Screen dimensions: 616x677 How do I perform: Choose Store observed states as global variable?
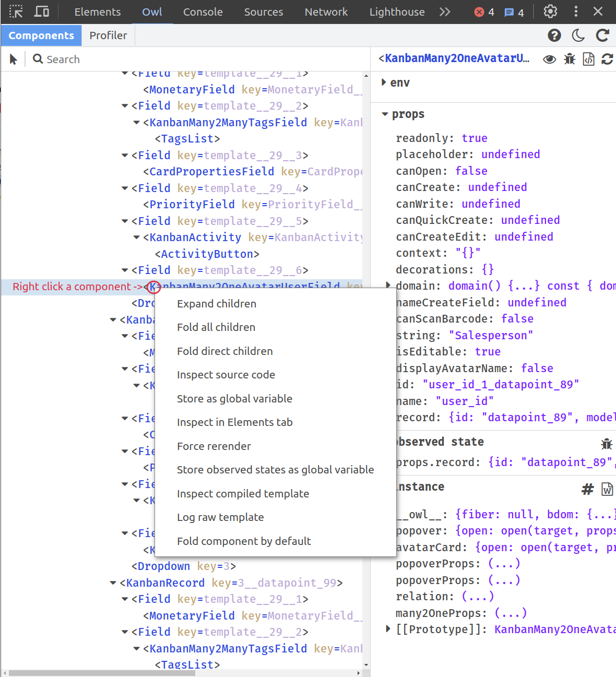[276, 470]
